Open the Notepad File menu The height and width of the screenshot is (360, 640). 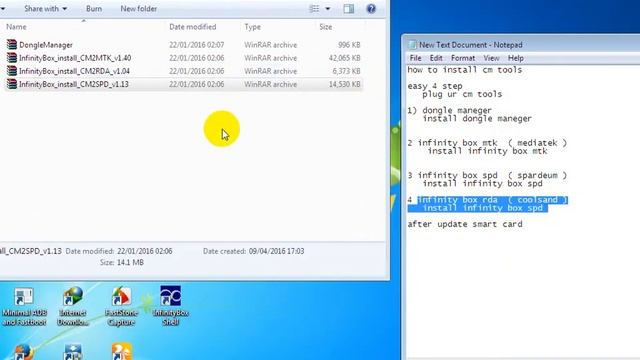point(416,58)
